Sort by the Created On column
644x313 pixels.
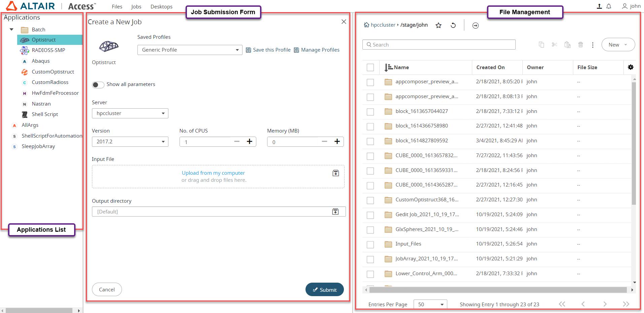(490, 67)
